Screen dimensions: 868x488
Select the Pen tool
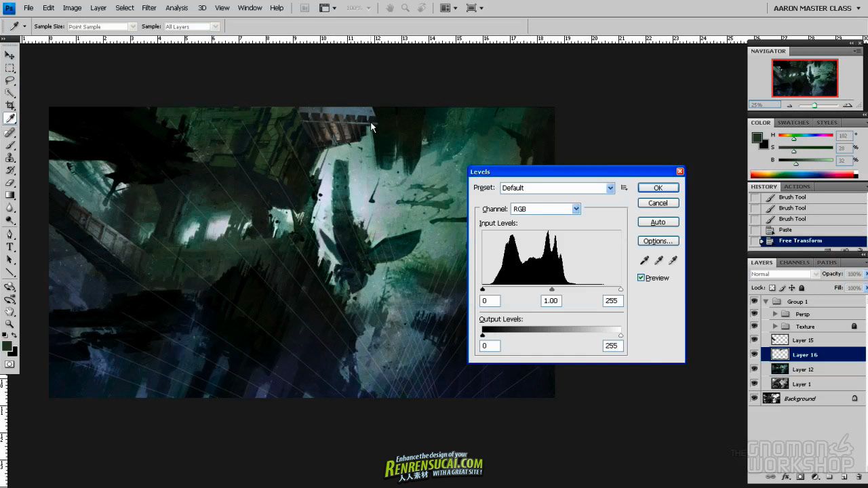pos(9,235)
